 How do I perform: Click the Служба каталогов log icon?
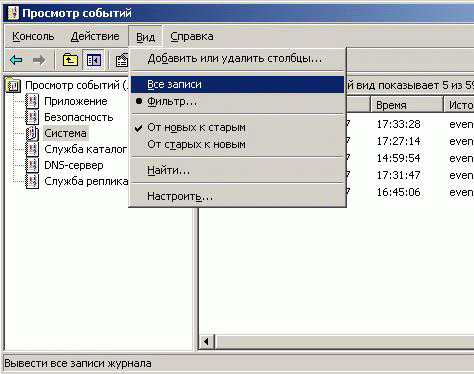coord(32,149)
